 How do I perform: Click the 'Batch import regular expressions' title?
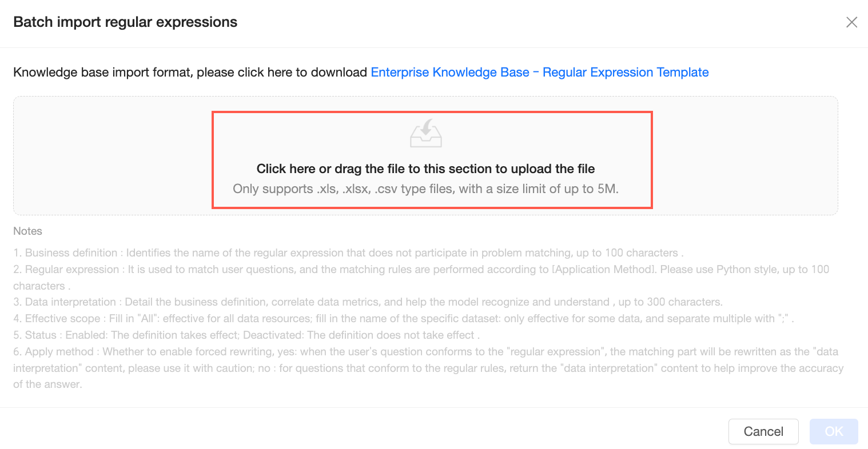click(125, 22)
